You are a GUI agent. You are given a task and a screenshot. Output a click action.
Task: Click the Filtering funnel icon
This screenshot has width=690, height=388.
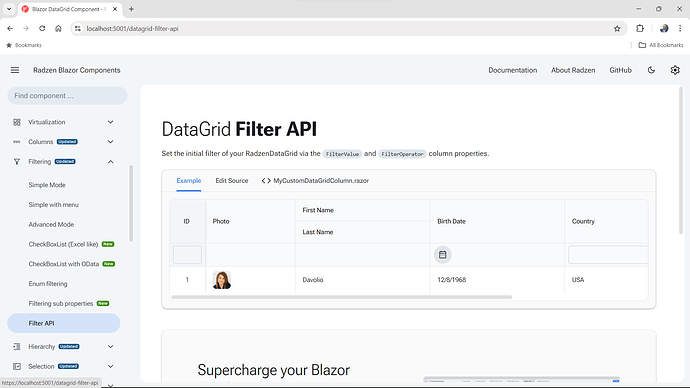[17, 161]
